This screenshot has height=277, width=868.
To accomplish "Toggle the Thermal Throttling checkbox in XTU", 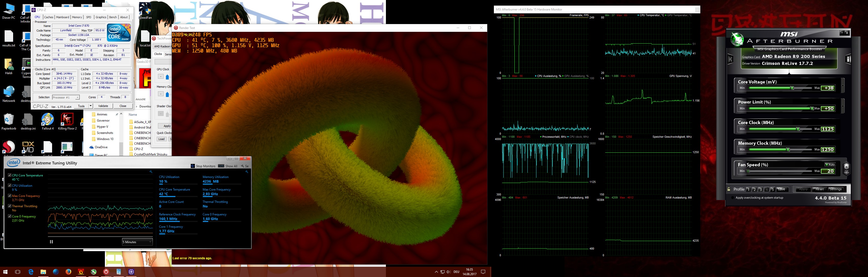I will click(x=9, y=206).
